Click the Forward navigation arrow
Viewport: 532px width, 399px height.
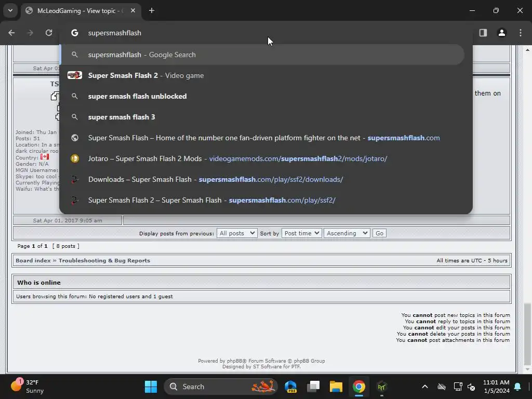click(x=30, y=33)
